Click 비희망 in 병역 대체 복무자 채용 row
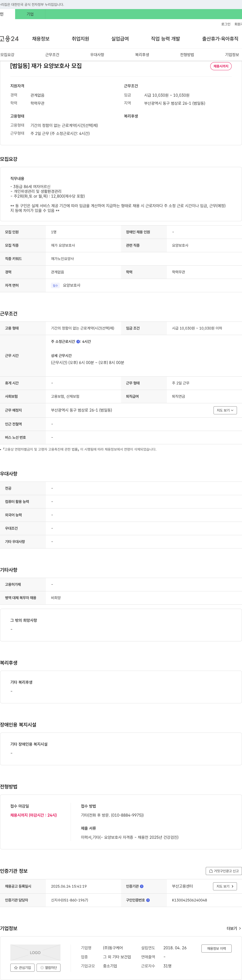Screen dimensions: 242x980 pos(56,598)
